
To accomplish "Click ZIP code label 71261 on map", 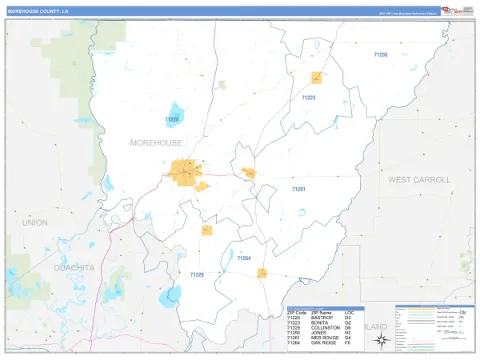I will (x=299, y=189).
